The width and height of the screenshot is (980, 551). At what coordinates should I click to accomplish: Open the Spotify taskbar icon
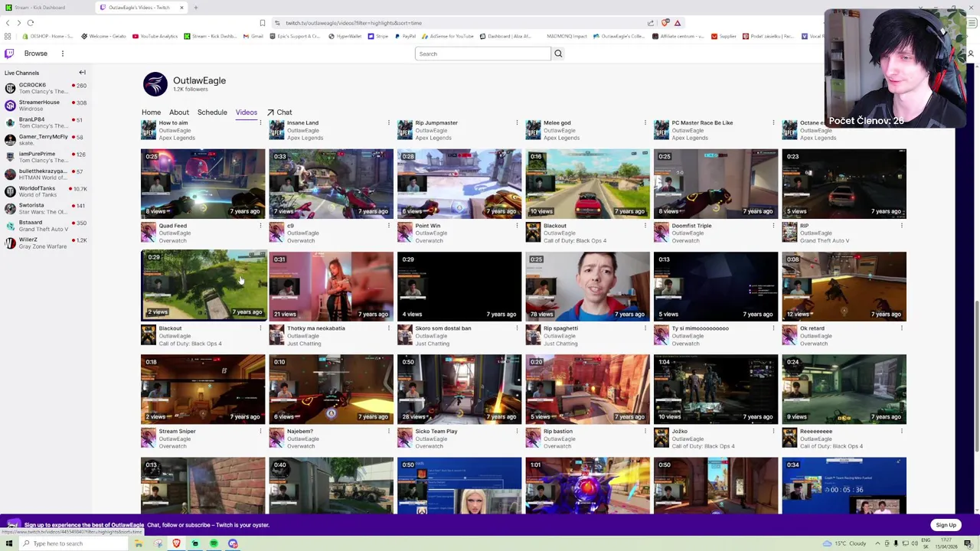(x=214, y=543)
